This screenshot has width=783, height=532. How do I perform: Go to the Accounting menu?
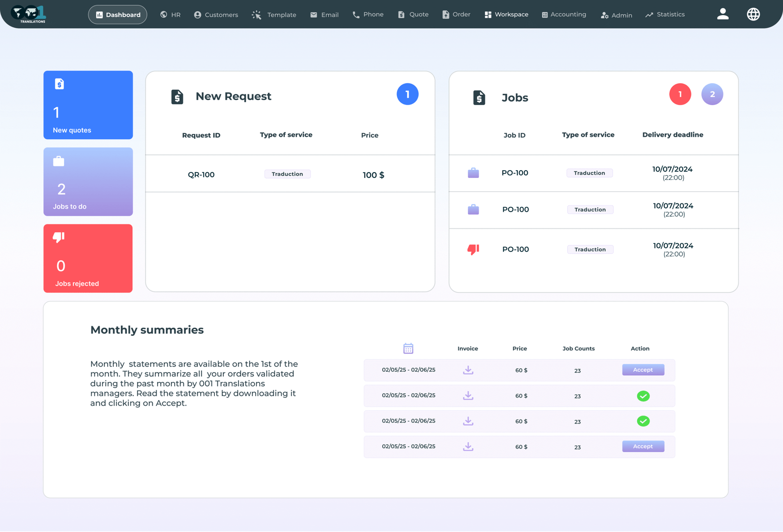coord(564,15)
